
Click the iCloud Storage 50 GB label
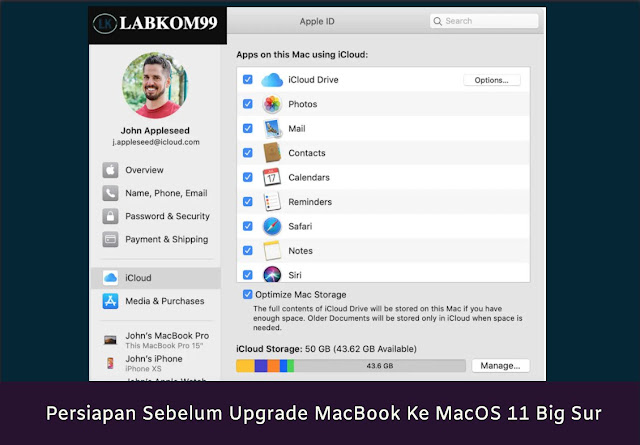[327, 349]
